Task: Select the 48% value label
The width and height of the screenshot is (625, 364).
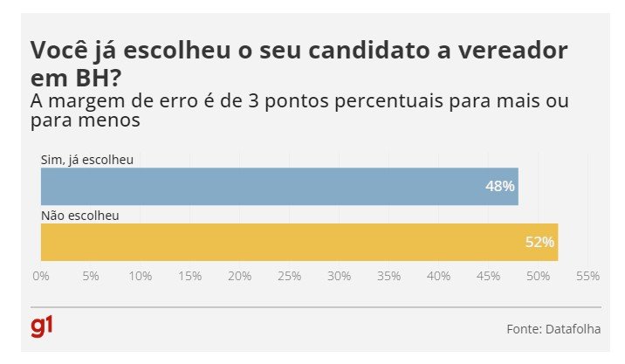Action: coord(500,186)
